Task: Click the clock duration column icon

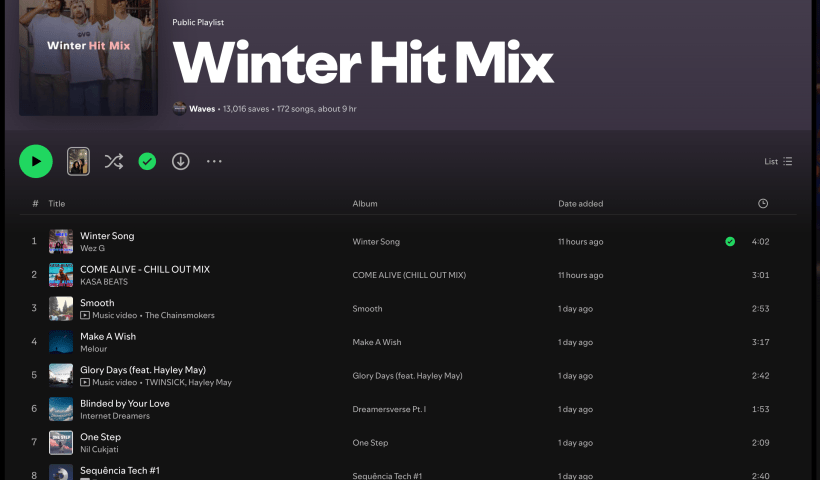Action: [x=763, y=204]
